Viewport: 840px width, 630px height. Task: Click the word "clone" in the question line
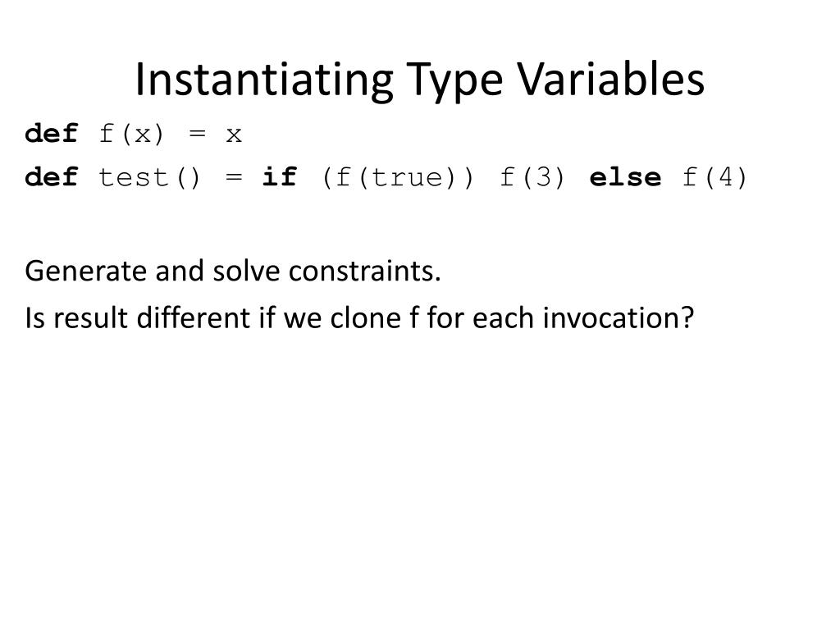366,317
